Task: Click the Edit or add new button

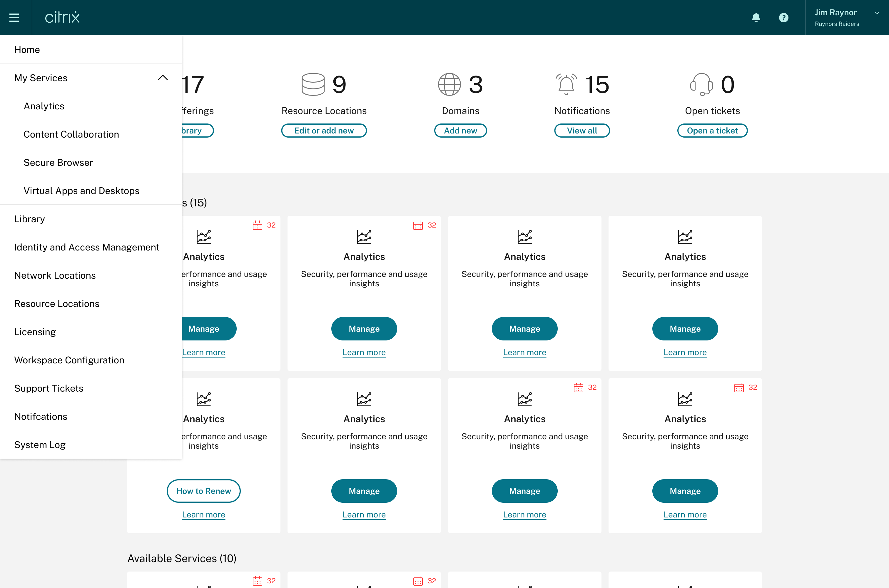Action: tap(324, 131)
